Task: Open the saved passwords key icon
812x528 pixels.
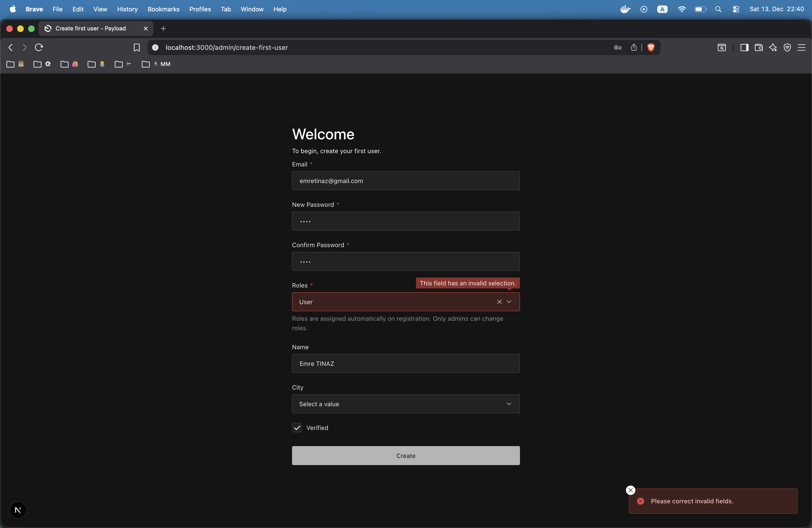Action: pyautogui.click(x=618, y=47)
